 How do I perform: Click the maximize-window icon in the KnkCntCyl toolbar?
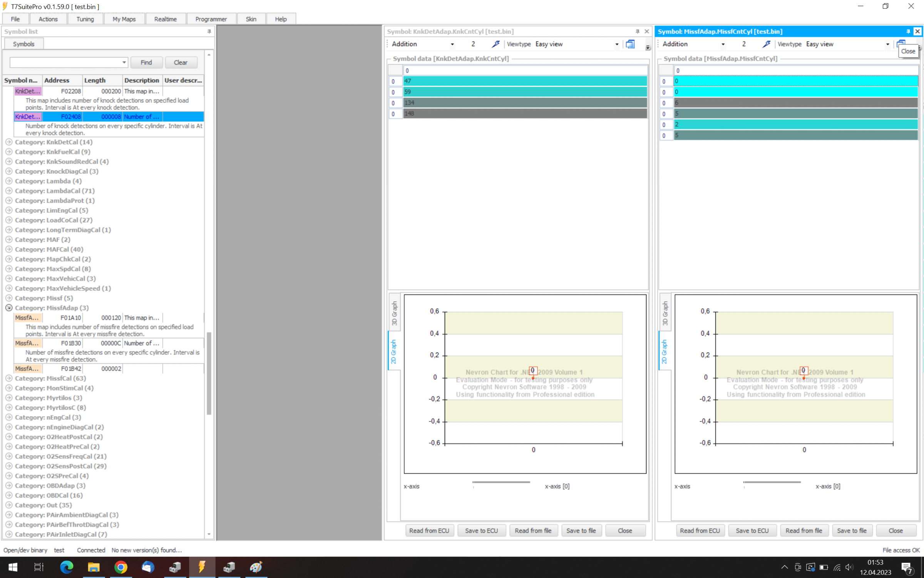pos(630,44)
